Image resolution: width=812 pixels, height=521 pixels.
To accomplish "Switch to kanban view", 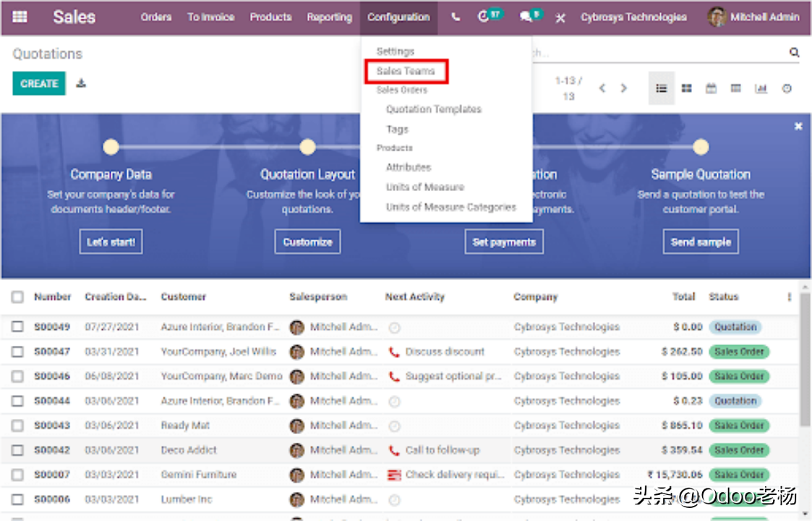I will pyautogui.click(x=686, y=89).
